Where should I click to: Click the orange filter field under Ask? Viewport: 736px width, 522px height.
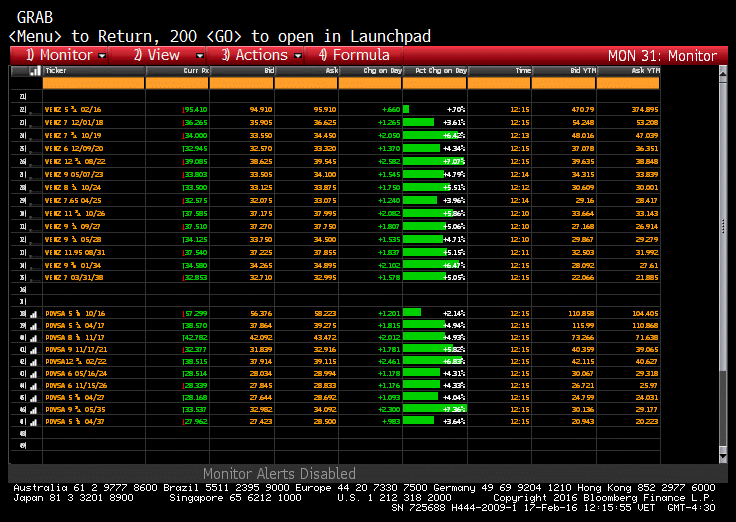point(306,83)
